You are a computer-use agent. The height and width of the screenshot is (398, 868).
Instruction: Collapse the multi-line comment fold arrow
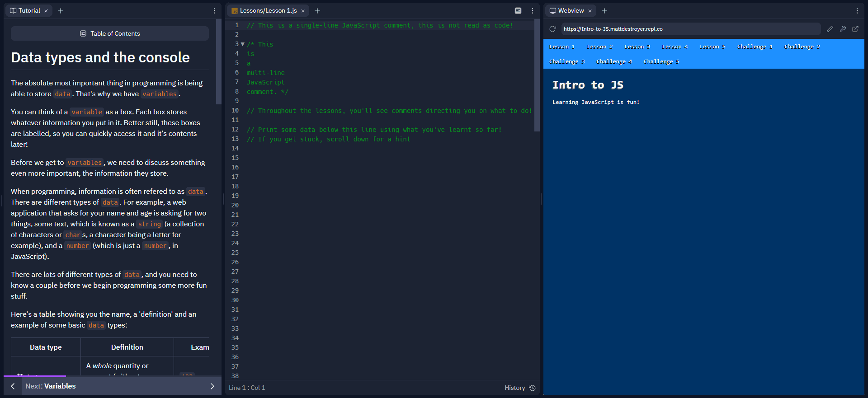pos(243,44)
